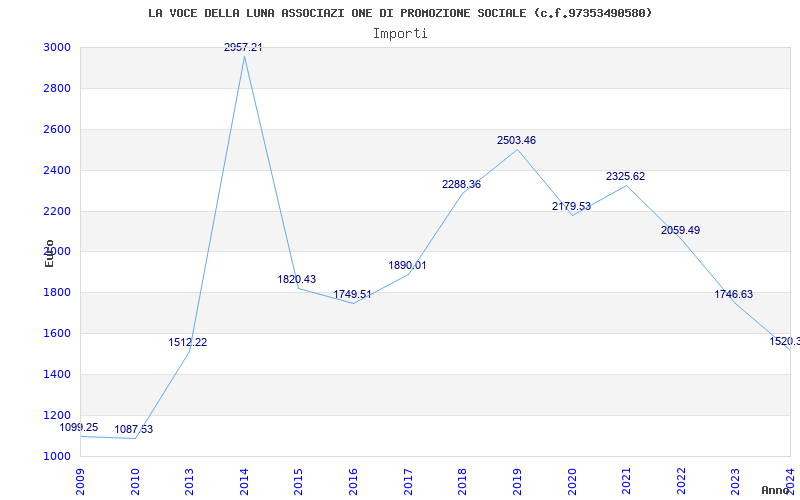Click the 1512.22 data label
The image size is (800, 500).
point(188,342)
